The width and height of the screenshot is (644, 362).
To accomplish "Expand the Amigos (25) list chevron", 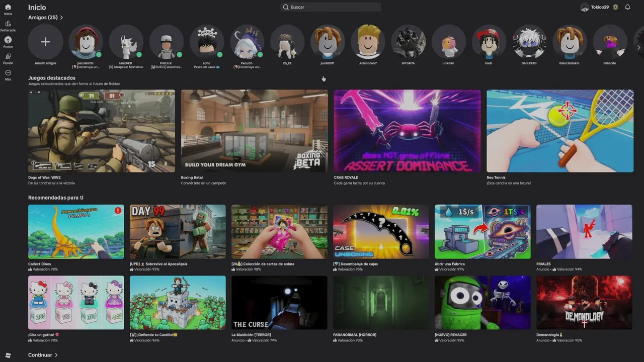I will pos(61,18).
